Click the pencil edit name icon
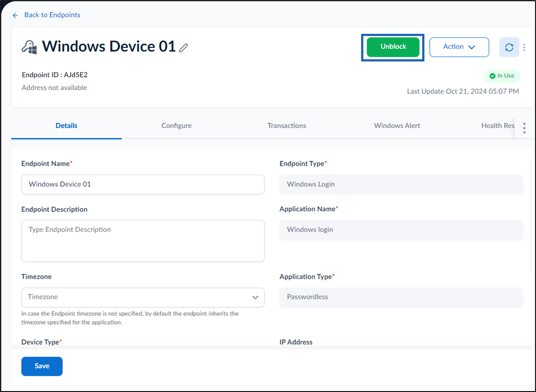Image resolution: width=536 pixels, height=392 pixels. point(184,47)
